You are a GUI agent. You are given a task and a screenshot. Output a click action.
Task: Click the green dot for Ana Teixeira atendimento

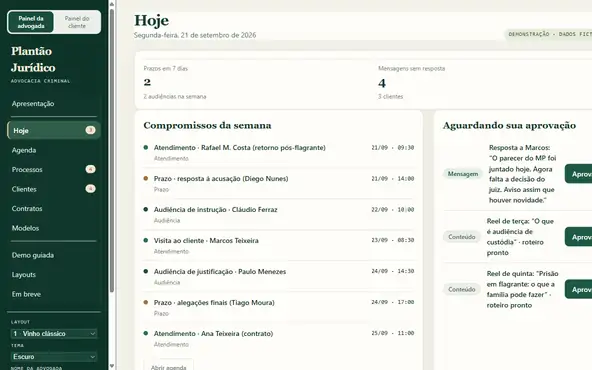point(146,333)
